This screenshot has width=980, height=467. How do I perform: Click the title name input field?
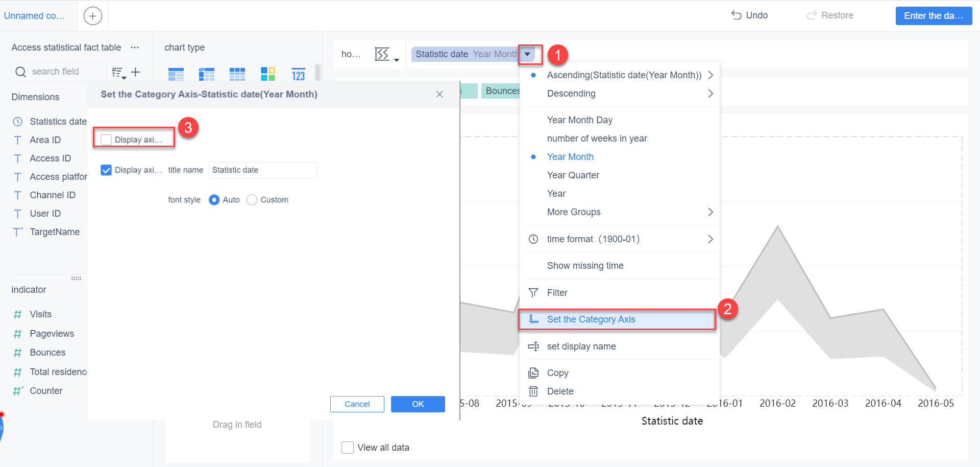coord(263,170)
